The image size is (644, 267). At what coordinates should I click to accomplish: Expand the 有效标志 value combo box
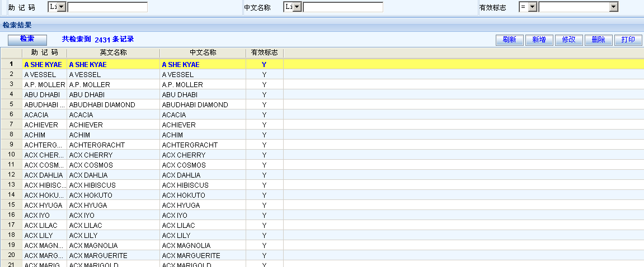tap(614, 7)
